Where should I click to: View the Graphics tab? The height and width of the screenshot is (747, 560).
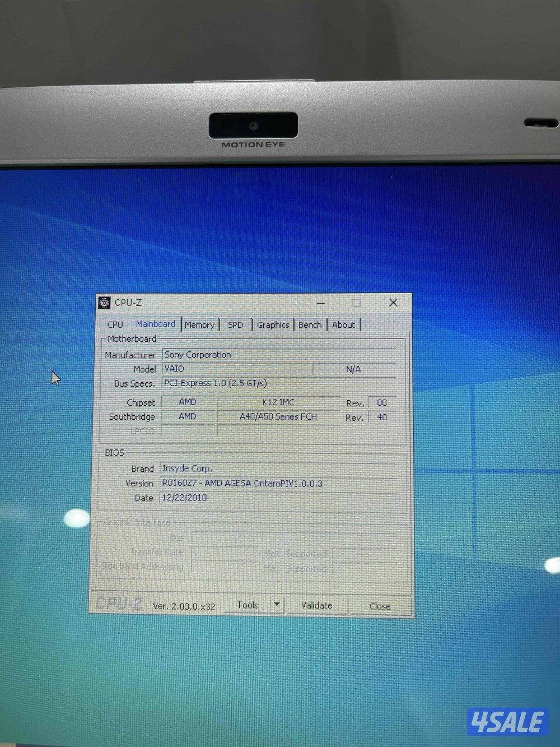pos(273,324)
